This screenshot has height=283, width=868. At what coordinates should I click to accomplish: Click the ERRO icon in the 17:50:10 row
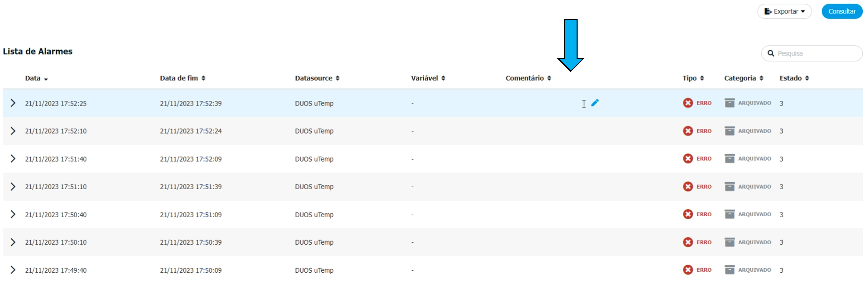[688, 242]
